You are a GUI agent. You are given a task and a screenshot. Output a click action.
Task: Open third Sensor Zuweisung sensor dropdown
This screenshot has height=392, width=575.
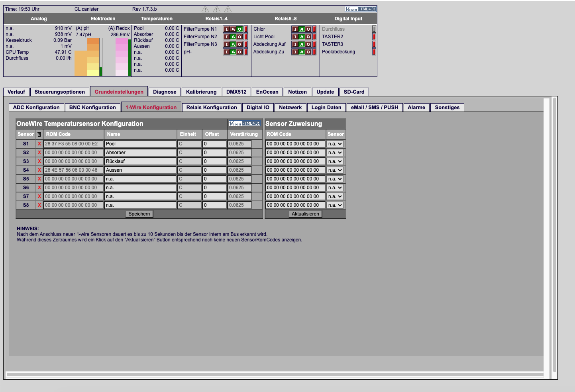335,161
